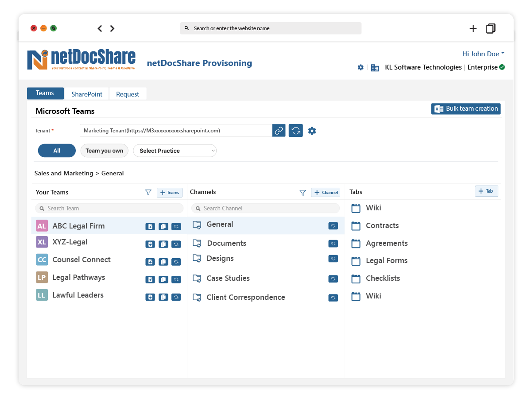
Task: Select the Team you own filter
Action: pyautogui.click(x=104, y=151)
